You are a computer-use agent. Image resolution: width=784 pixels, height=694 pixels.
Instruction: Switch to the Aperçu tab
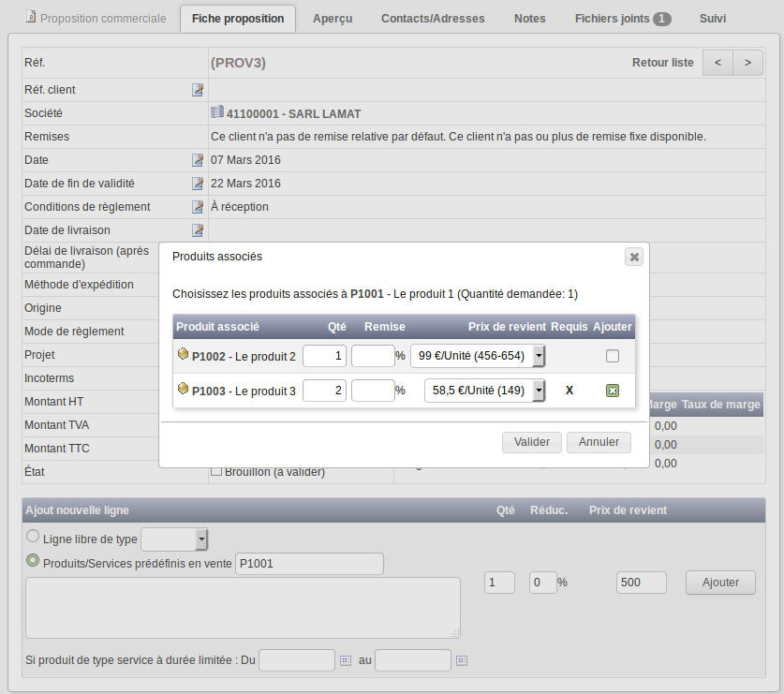[x=333, y=19]
